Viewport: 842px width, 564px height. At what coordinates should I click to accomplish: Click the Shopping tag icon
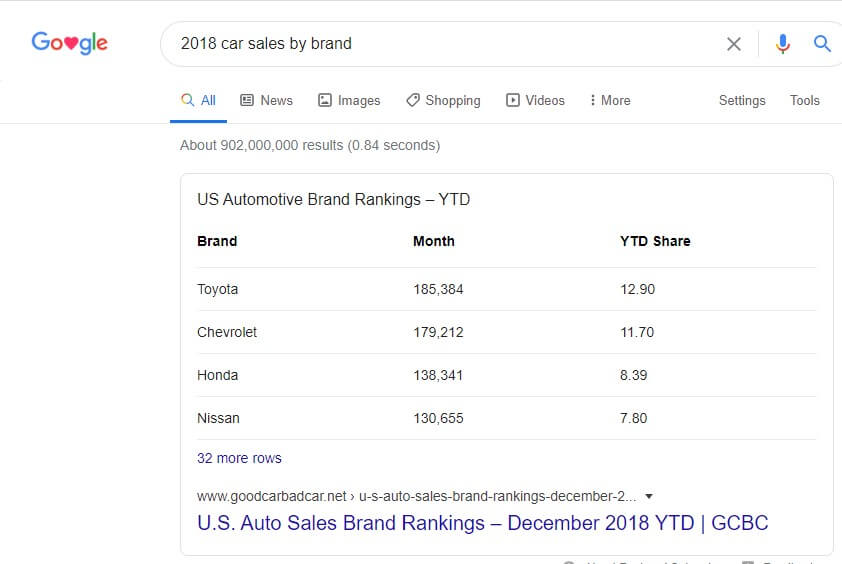412,100
